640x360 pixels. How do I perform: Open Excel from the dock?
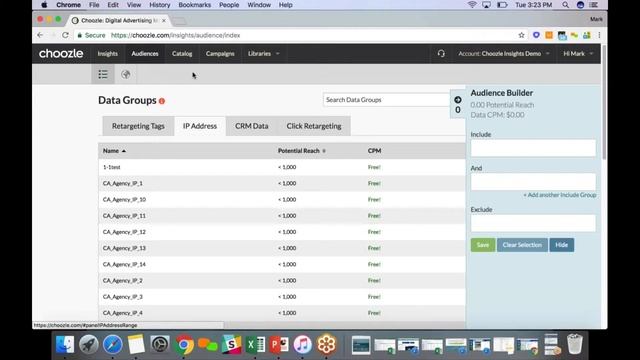tap(255, 344)
